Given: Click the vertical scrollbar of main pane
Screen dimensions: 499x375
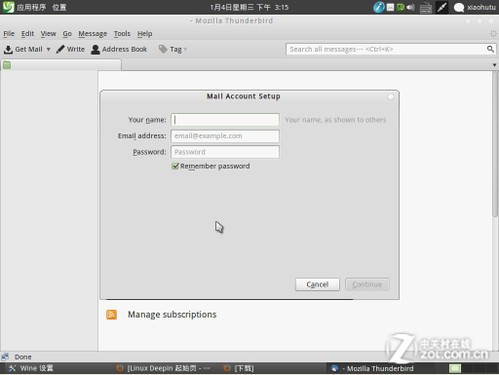Looking at the screenshot, I should click(x=495, y=143).
